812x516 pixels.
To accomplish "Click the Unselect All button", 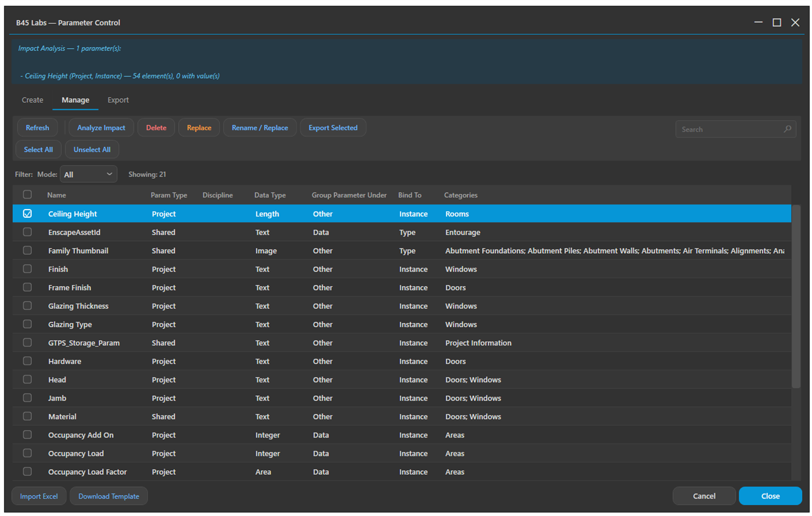I will (92, 149).
